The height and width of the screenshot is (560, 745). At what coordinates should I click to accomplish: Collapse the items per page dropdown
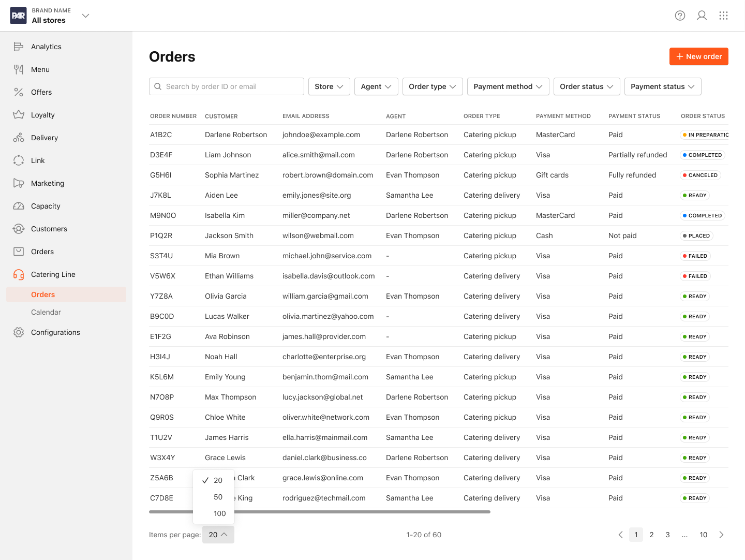coord(218,535)
